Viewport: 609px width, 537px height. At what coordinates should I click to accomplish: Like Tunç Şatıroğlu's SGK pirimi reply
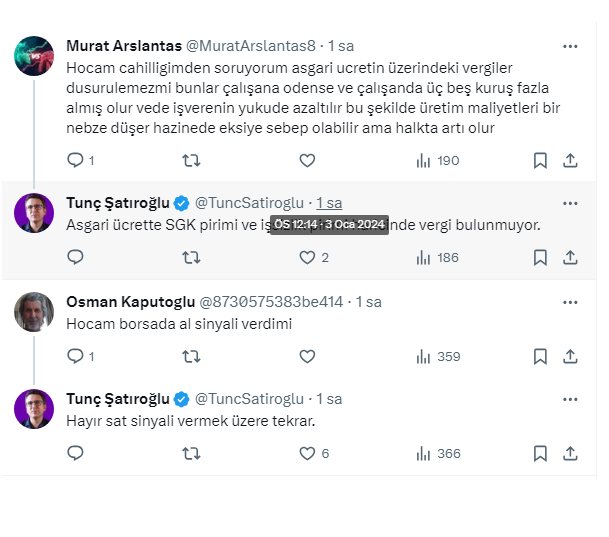pos(308,257)
